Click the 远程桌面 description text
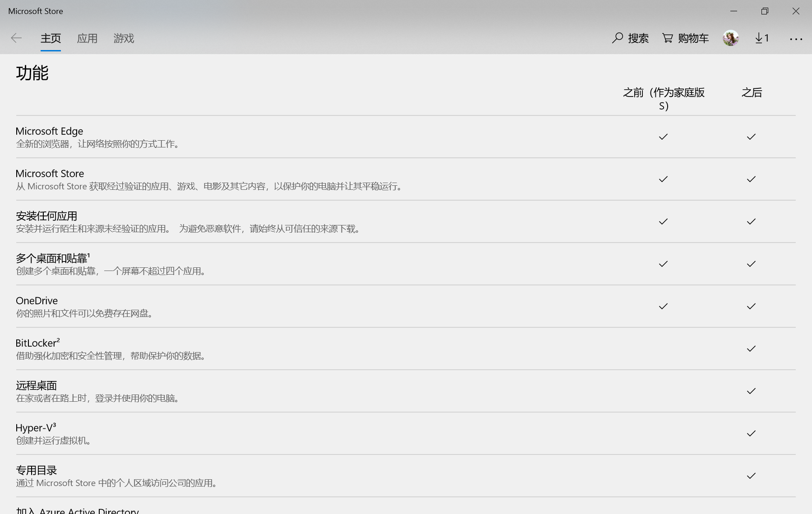The width and height of the screenshot is (812, 514). click(99, 398)
